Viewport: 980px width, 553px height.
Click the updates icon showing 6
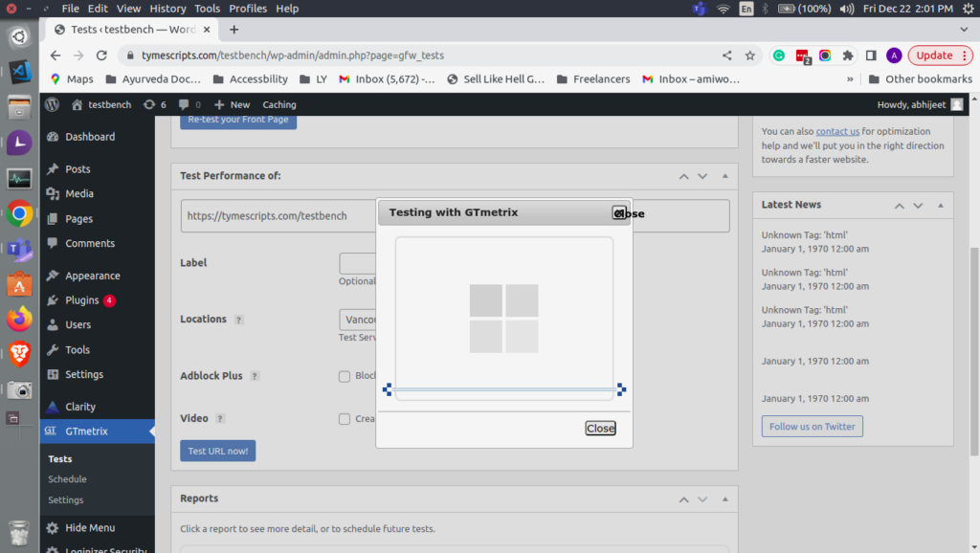(153, 104)
